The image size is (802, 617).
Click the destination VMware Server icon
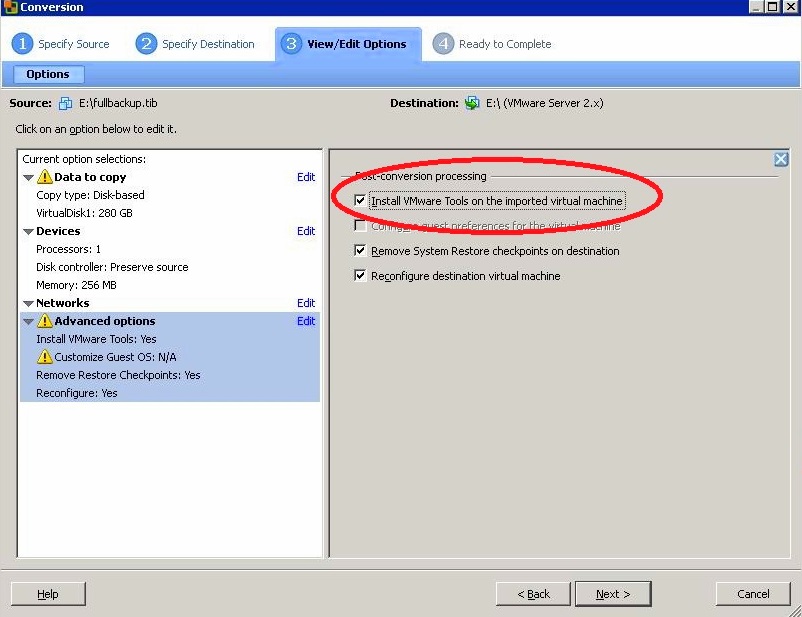coord(472,103)
